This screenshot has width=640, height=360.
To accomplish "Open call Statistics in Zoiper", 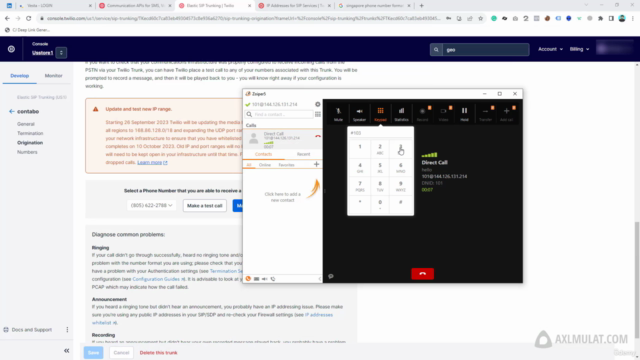I will coord(401,114).
